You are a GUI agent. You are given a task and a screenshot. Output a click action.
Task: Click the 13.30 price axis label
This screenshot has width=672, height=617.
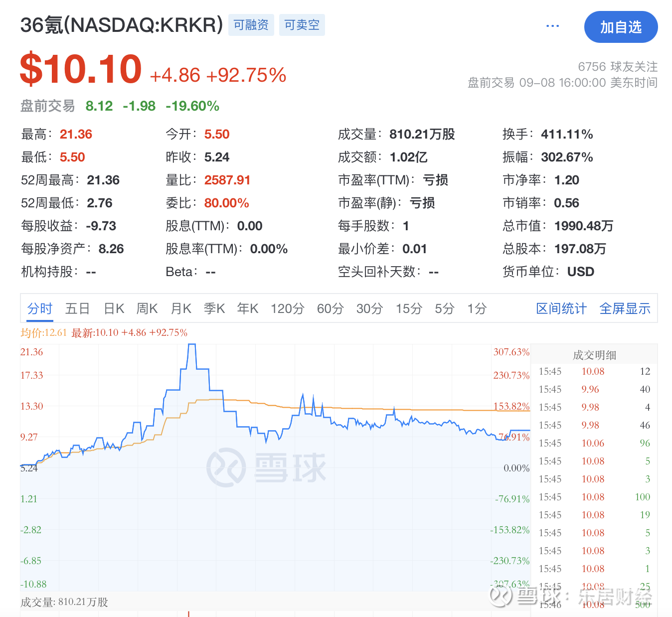click(x=31, y=406)
